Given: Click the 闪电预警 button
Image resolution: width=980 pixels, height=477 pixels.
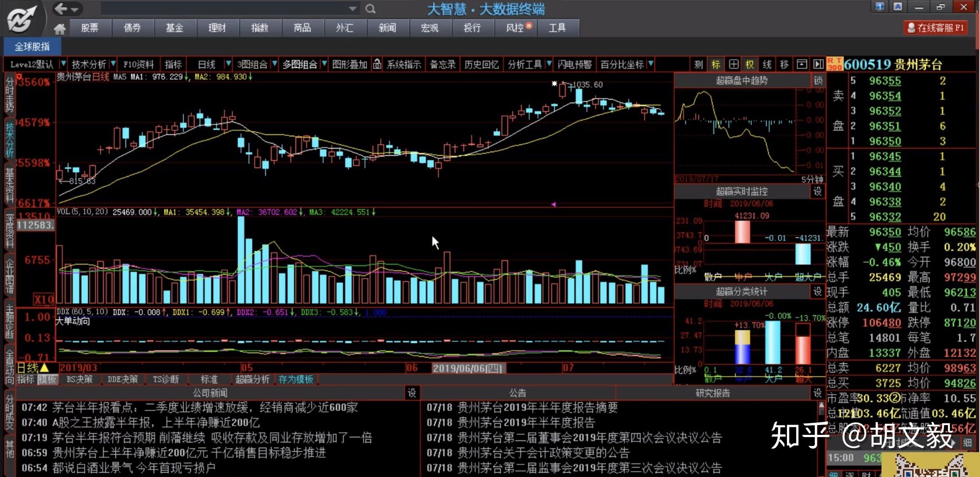Looking at the screenshot, I should [575, 64].
